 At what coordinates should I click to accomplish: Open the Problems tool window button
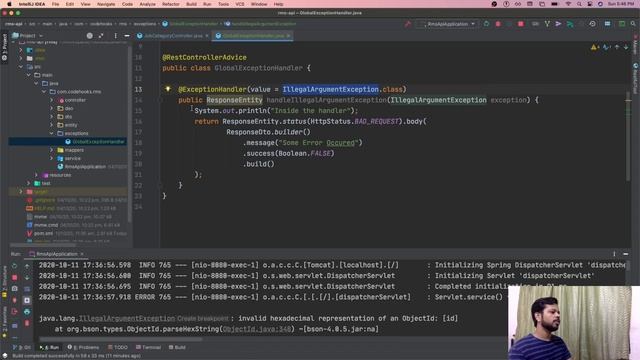pyautogui.click(x=83, y=347)
